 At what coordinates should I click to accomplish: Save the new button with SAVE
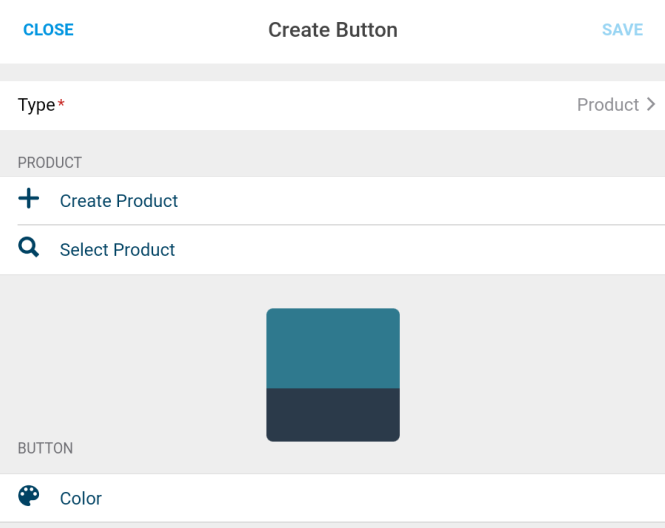point(623,30)
